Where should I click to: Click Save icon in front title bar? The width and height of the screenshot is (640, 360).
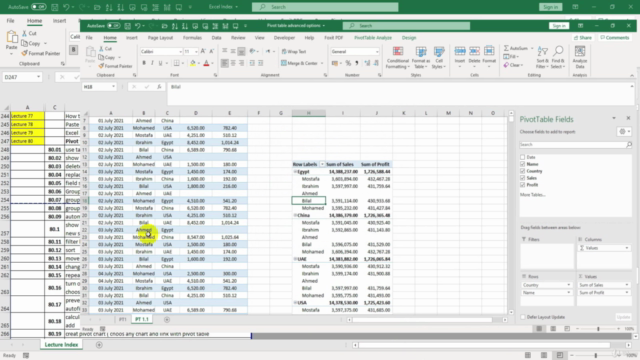[128, 26]
